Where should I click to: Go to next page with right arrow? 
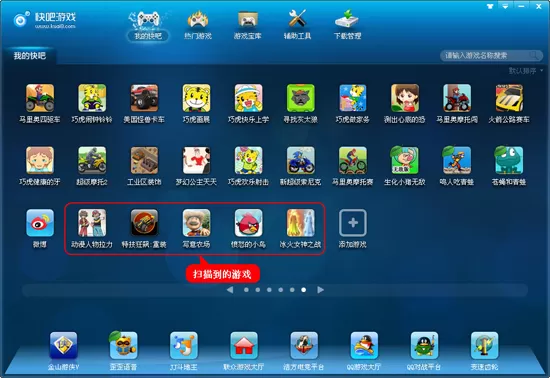pyautogui.click(x=320, y=290)
